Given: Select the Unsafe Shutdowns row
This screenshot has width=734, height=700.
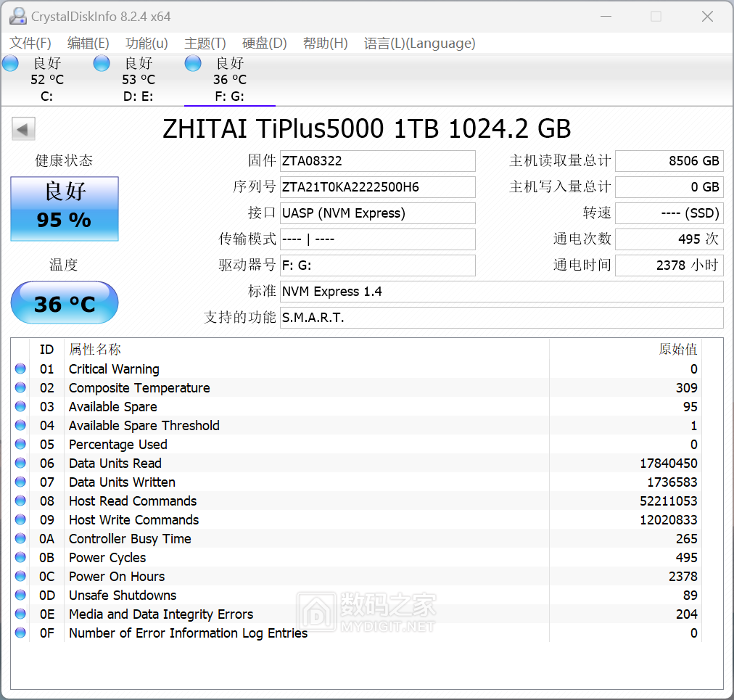Looking at the screenshot, I should (356, 595).
